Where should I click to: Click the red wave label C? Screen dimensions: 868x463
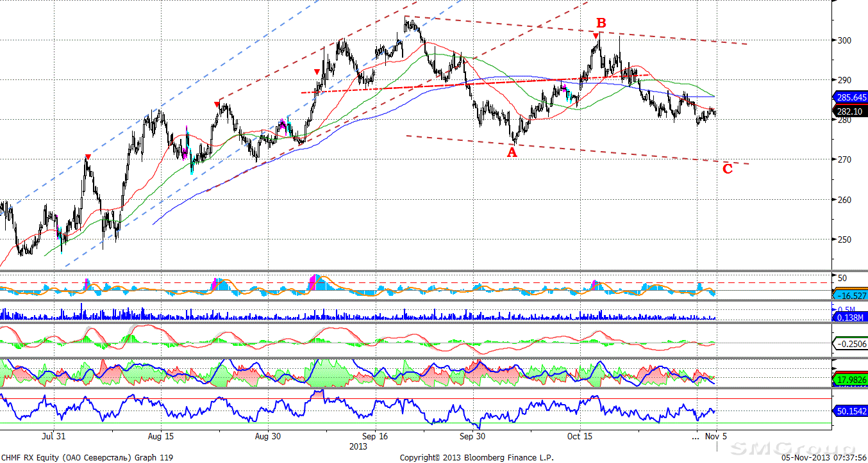[728, 169]
